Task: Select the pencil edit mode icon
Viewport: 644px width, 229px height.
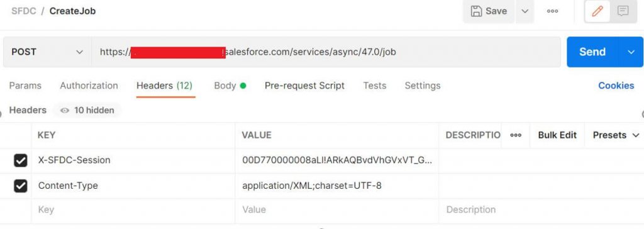Action: (597, 11)
